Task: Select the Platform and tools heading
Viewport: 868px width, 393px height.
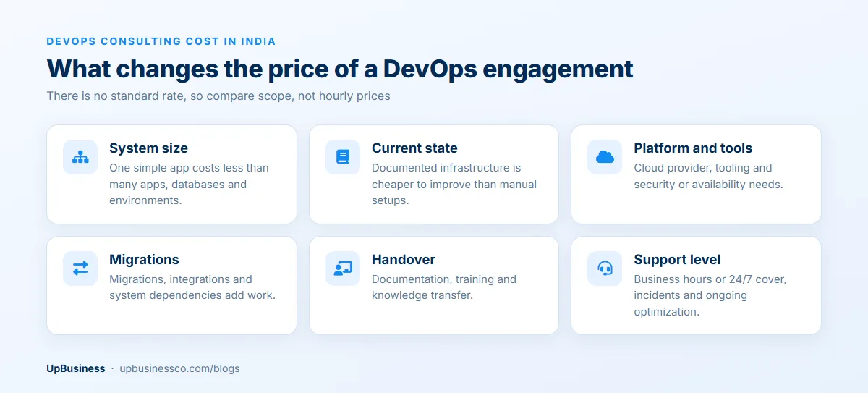Action: click(693, 148)
